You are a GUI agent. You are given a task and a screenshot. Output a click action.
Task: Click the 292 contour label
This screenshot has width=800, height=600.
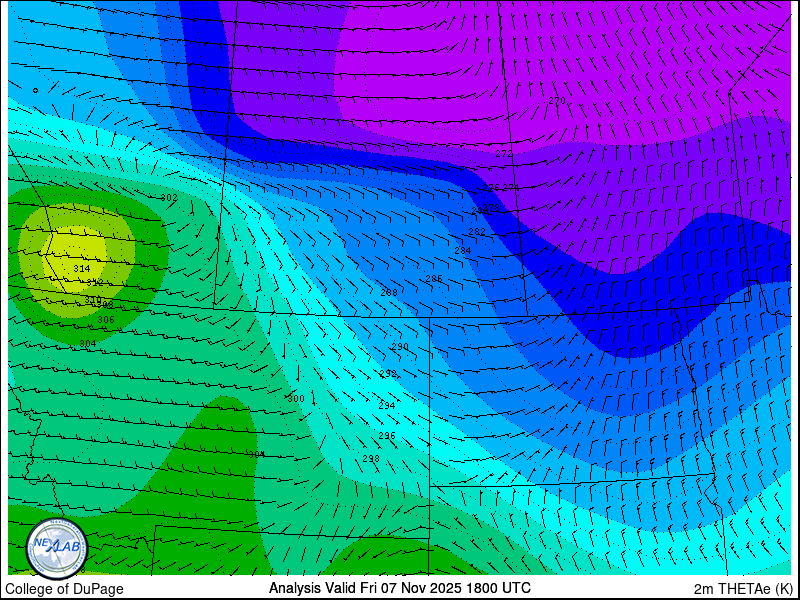[388, 373]
